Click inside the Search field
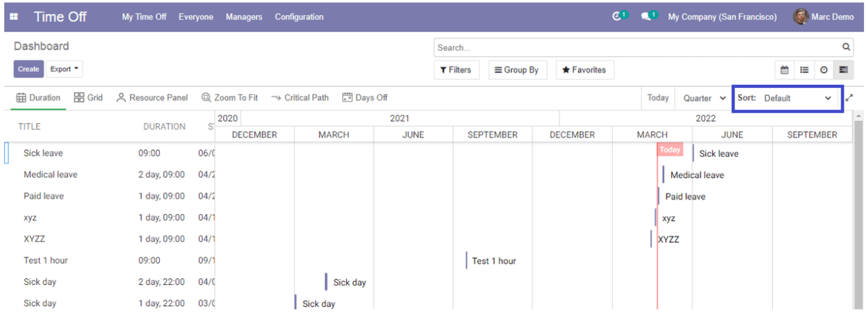868x323 pixels. coord(635,48)
